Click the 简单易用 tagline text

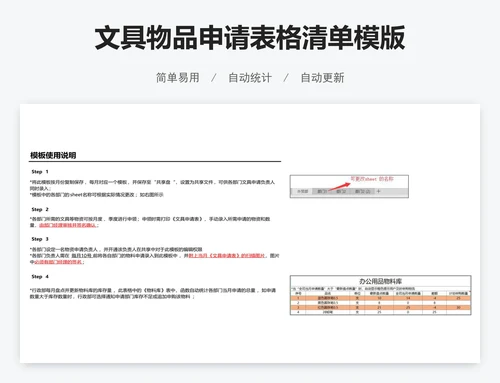(178, 78)
